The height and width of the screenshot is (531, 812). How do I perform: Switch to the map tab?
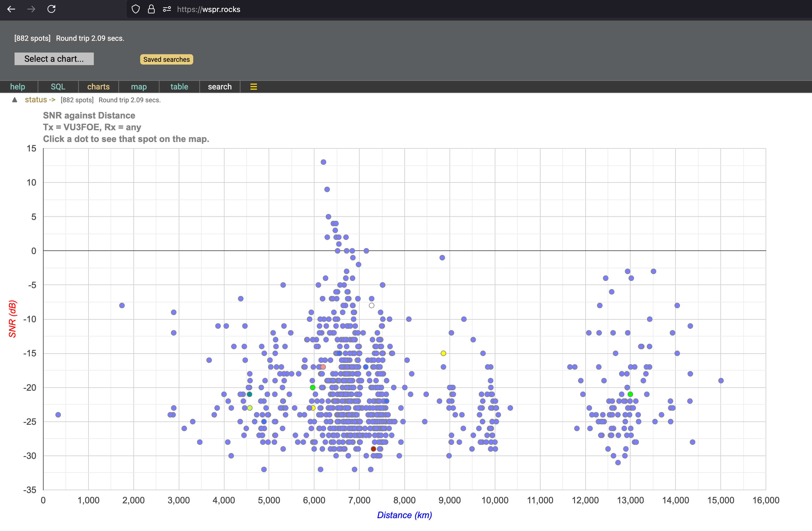click(139, 87)
